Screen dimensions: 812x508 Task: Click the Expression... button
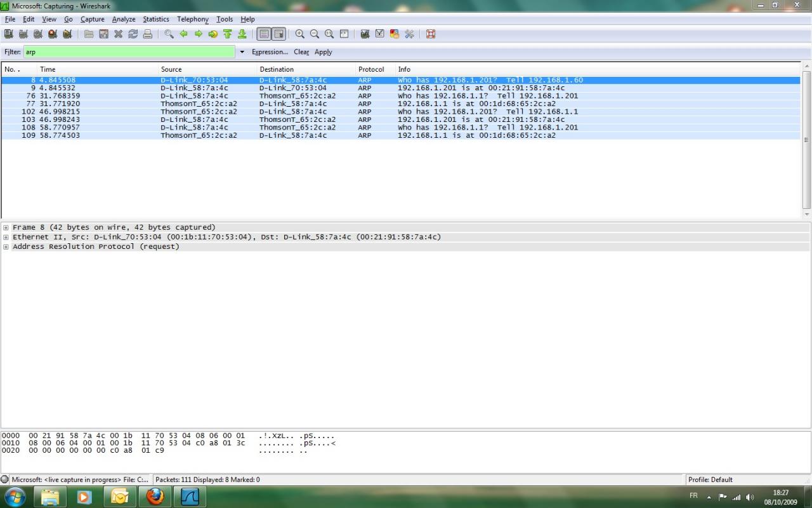(x=270, y=52)
